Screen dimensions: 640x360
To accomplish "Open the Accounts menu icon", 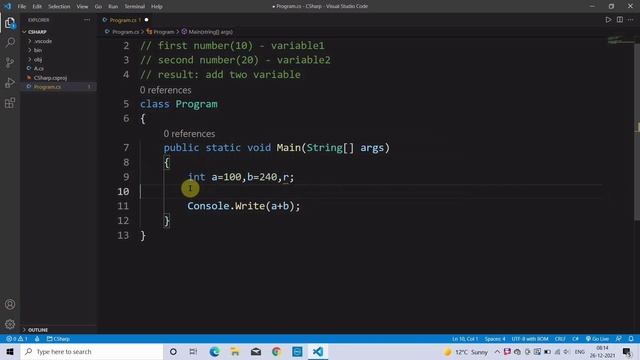I will (10, 304).
